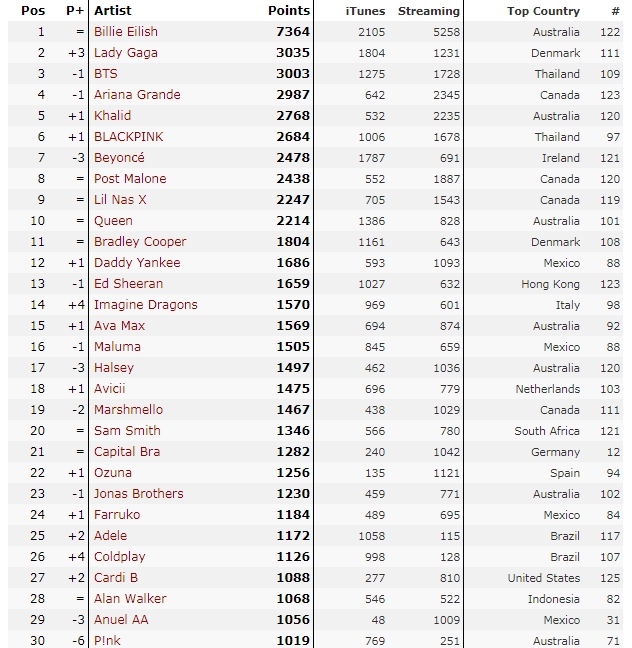
Task: Open the BTS artist page
Action: tap(106, 74)
